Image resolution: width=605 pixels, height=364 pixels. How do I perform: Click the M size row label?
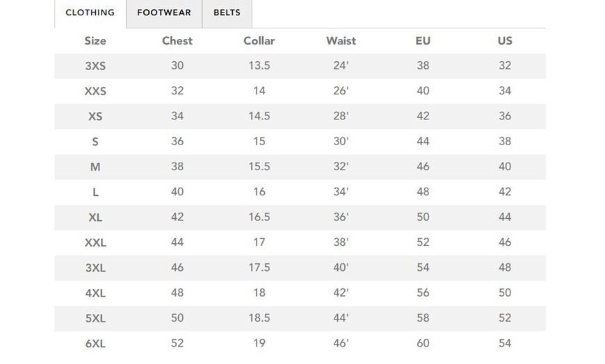pyautogui.click(x=95, y=167)
